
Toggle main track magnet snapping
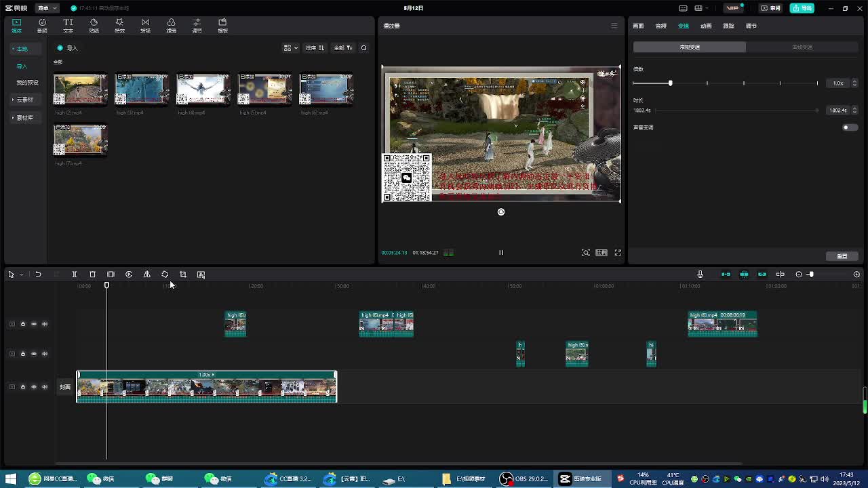tap(726, 274)
